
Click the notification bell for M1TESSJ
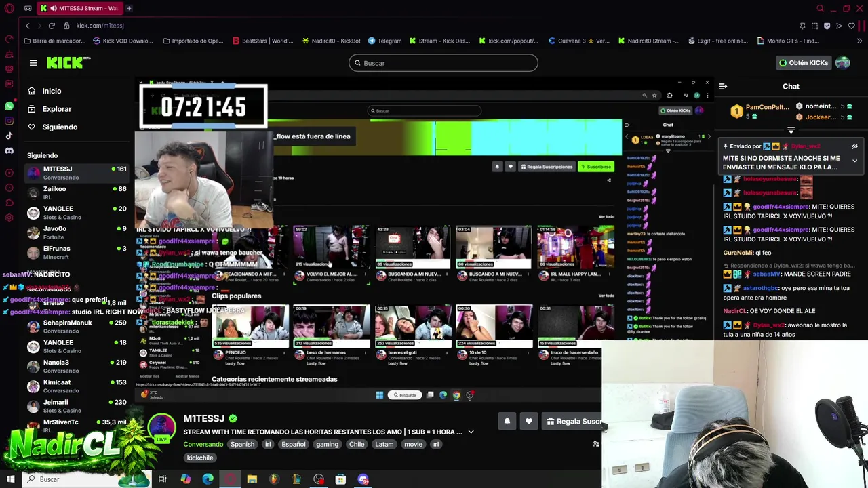(x=507, y=421)
